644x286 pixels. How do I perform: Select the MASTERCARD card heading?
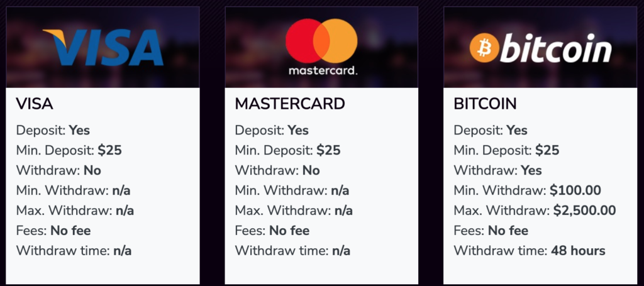pos(290,104)
